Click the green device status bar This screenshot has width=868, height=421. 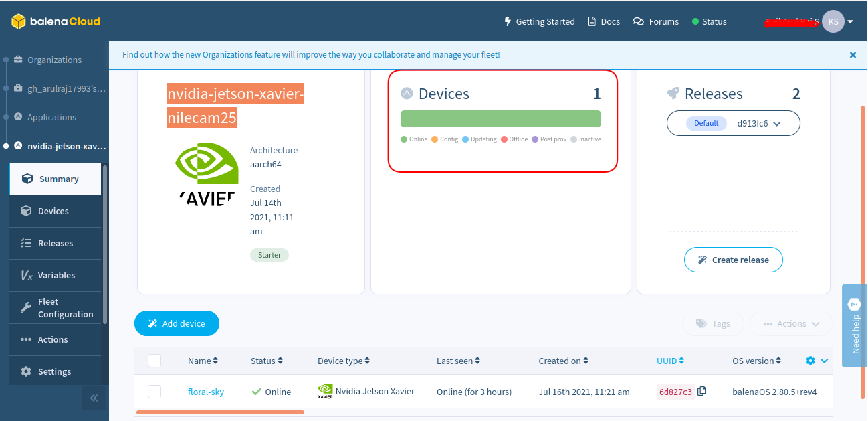[x=500, y=119]
